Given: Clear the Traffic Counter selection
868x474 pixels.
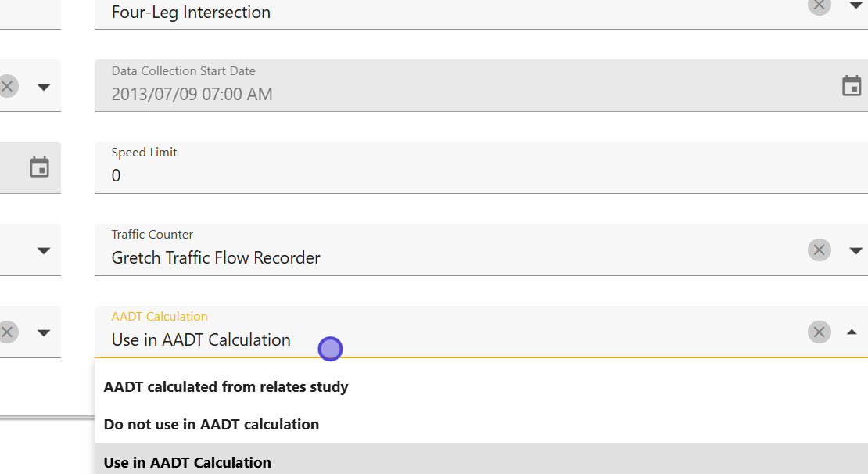Looking at the screenshot, I should 819,250.
